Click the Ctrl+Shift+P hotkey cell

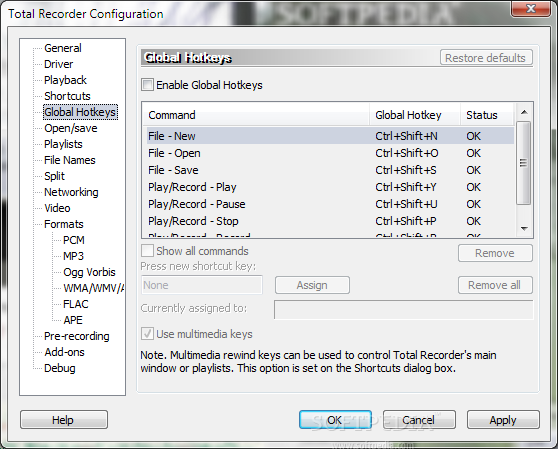tap(406, 221)
